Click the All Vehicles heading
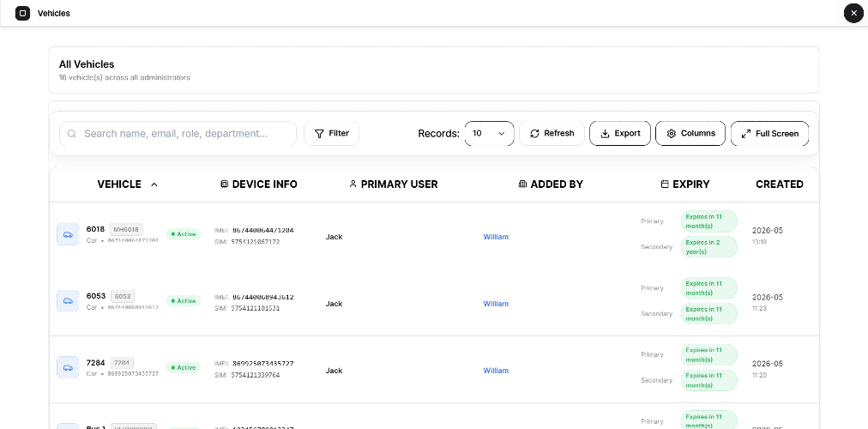 pyautogui.click(x=87, y=64)
